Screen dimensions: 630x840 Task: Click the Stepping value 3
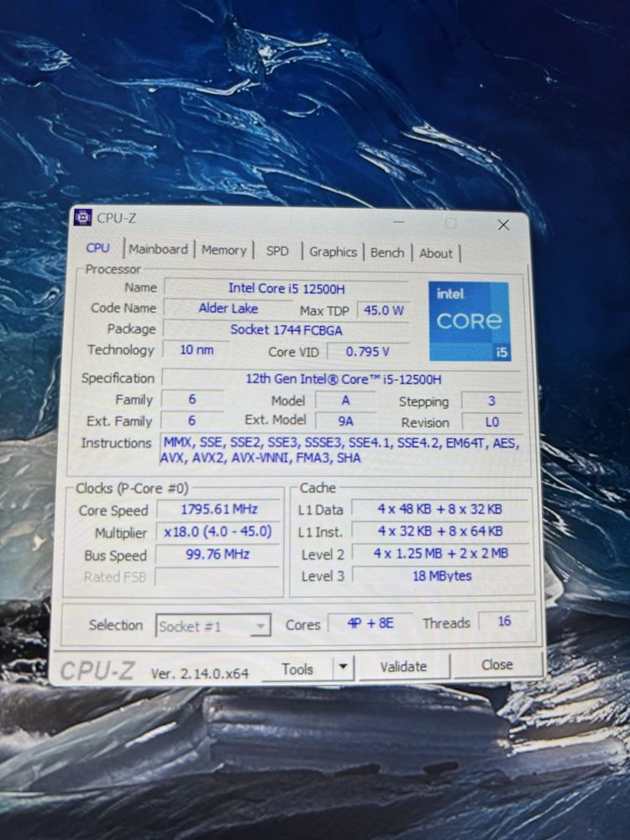tap(491, 401)
